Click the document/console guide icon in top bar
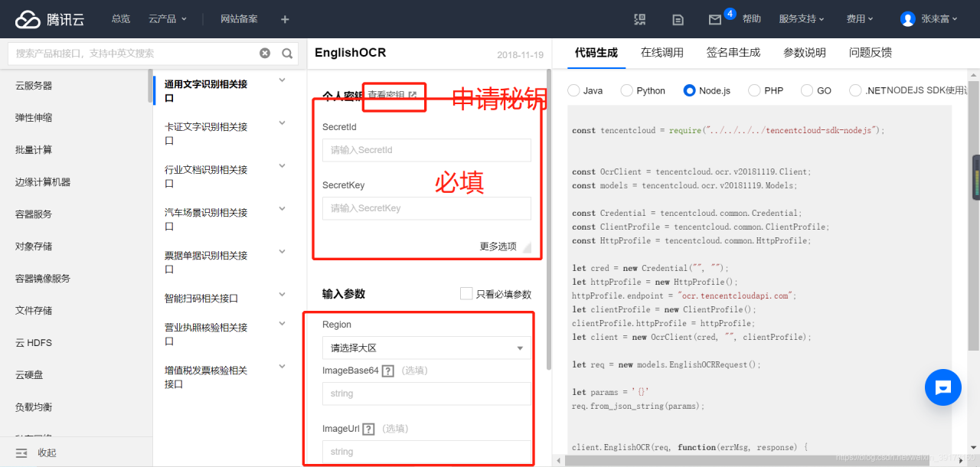Viewport: 980px width, 467px height. 679,18
